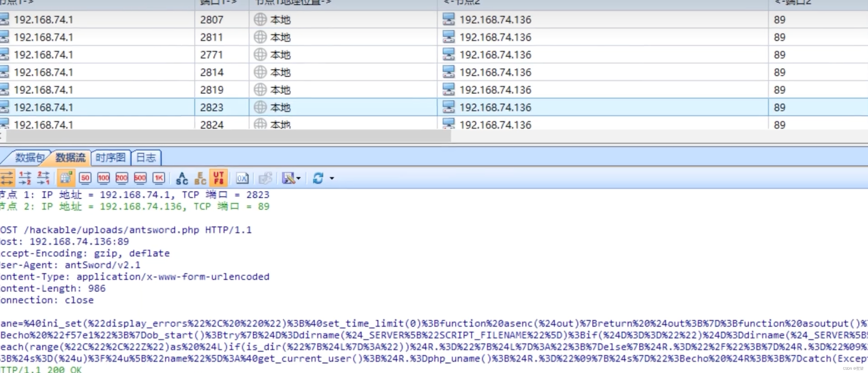Click the green node 2 IP and port line

[x=135, y=206]
